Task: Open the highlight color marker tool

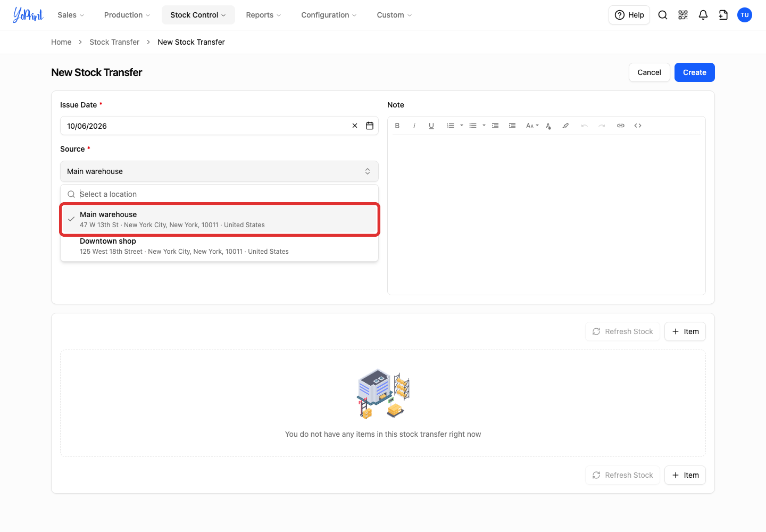Action: point(565,126)
